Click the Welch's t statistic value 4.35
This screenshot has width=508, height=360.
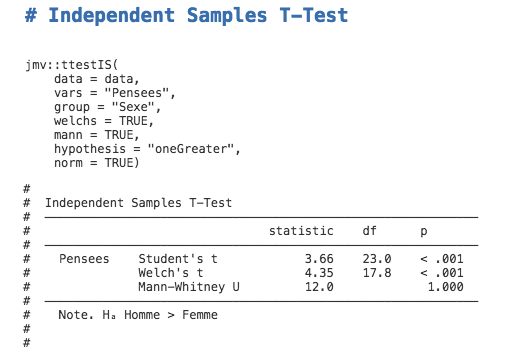(x=319, y=273)
